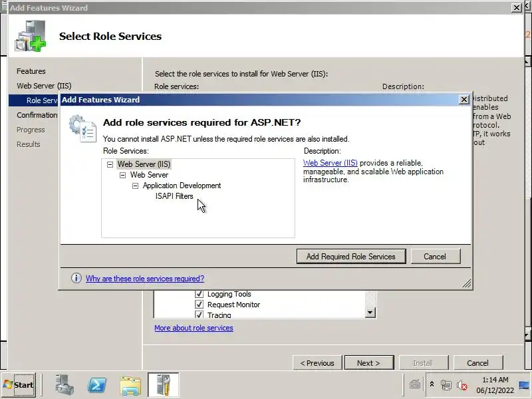The height and width of the screenshot is (399, 532).
Task: Open 'More about role services' link
Action: [x=194, y=328]
